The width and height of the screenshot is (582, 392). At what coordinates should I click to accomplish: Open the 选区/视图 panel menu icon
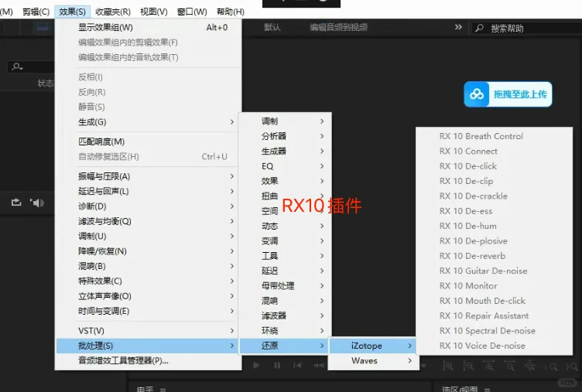488,390
